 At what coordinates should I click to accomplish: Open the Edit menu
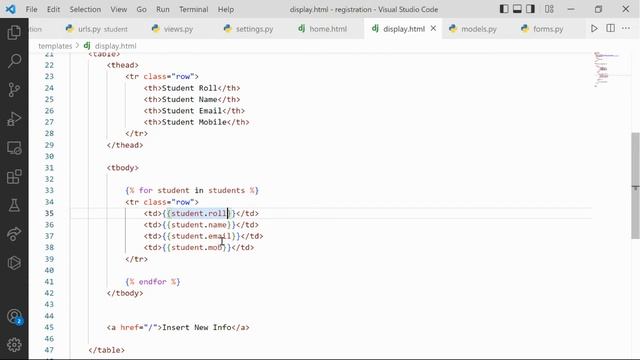coord(53,9)
